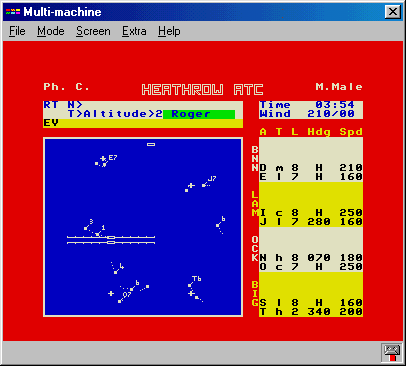This screenshot has width=406, height=366.
Task: Click the joystick icon in status bar
Action: 392,353
